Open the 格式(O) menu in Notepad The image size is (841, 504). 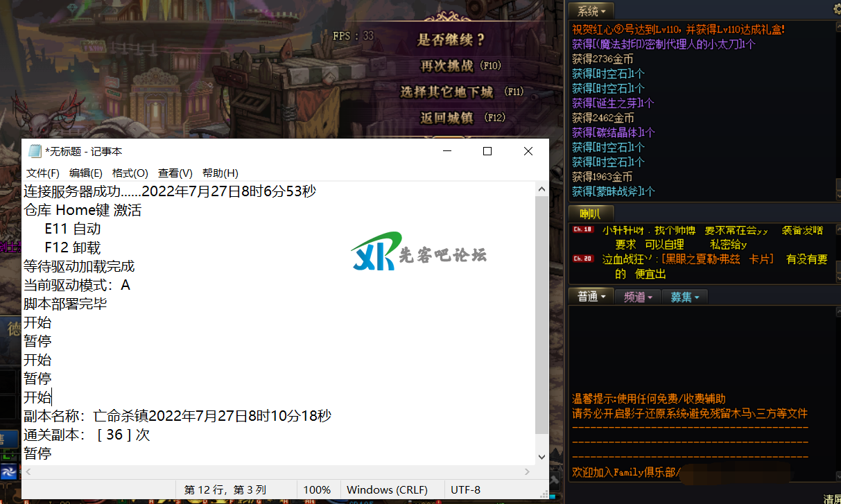130,173
